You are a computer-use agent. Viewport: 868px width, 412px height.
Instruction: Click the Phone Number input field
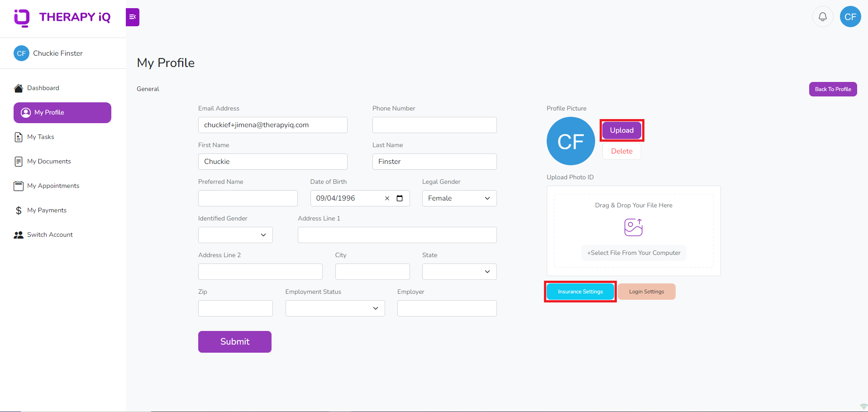pyautogui.click(x=434, y=125)
